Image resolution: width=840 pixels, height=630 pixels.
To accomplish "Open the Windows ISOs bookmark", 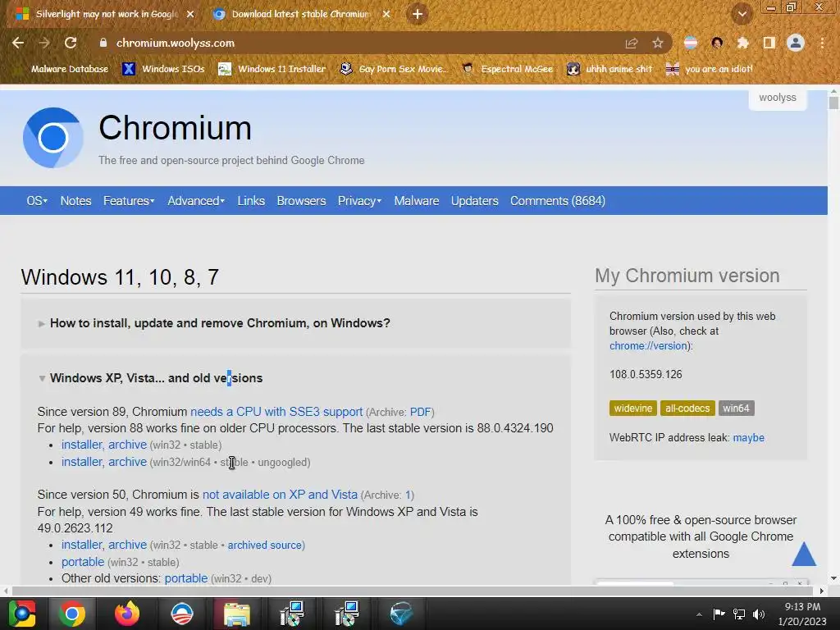I will click(x=163, y=69).
